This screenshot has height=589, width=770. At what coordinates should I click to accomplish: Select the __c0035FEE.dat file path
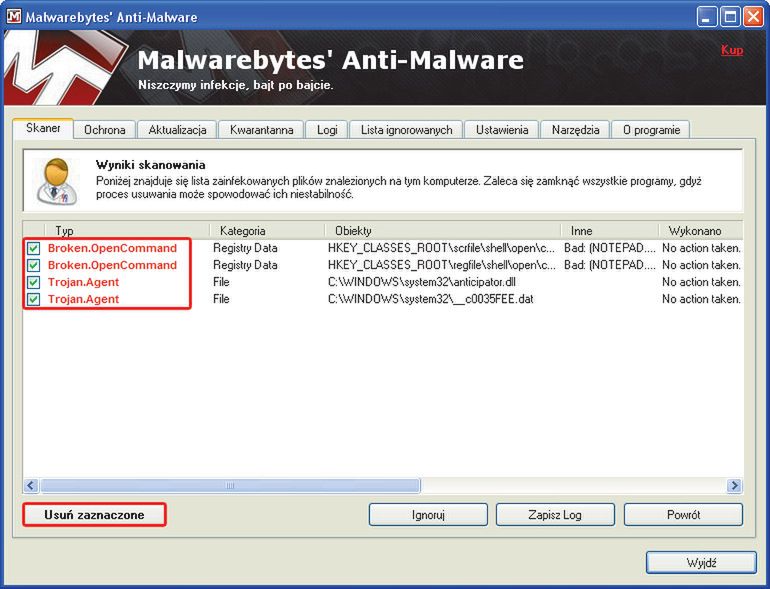pos(431,299)
